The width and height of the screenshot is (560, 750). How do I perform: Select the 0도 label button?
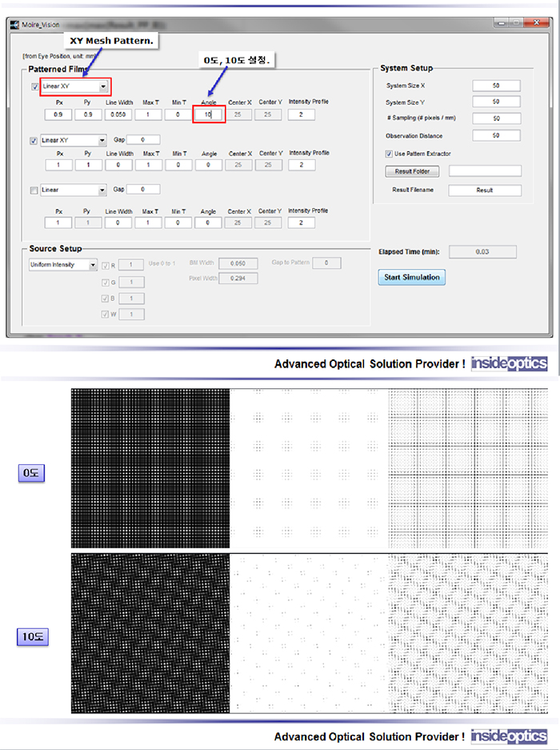coord(31,474)
